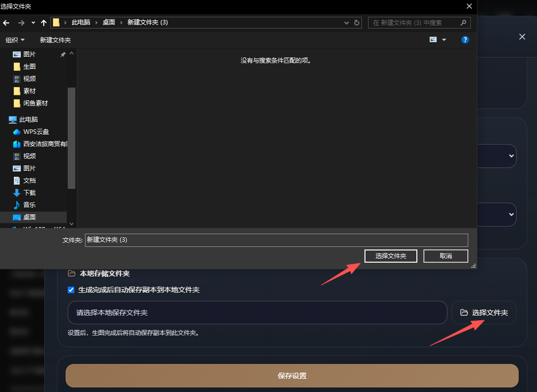Go up one folder level

[43, 23]
